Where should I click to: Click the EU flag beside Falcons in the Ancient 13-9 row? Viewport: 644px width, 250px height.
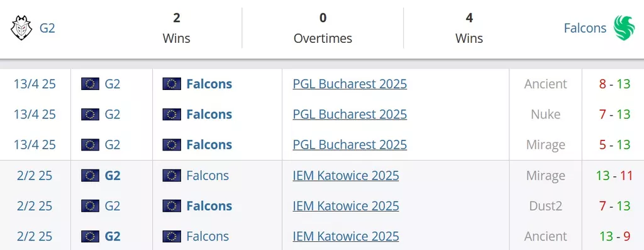point(172,236)
